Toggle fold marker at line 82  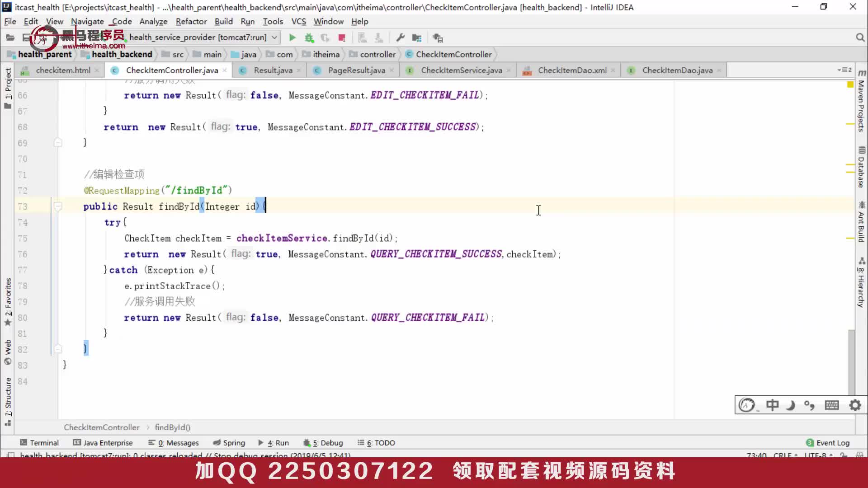(x=58, y=349)
